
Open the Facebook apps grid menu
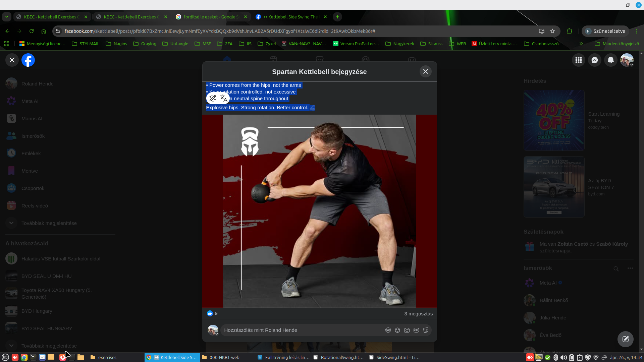click(x=579, y=60)
